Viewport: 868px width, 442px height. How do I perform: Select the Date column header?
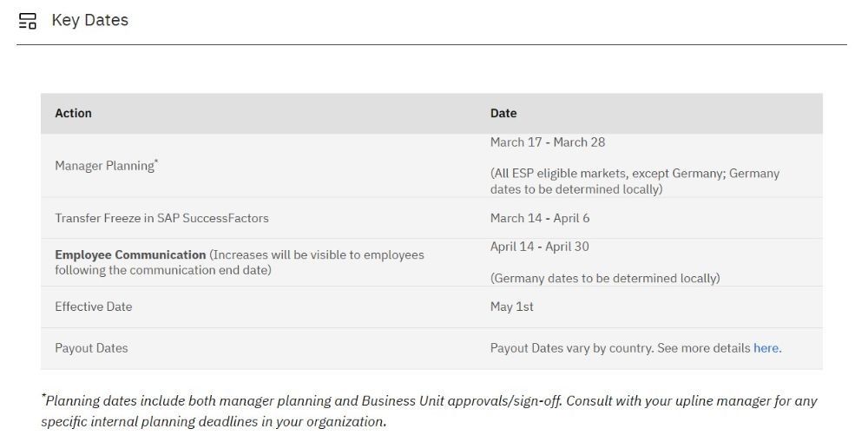coord(503,113)
